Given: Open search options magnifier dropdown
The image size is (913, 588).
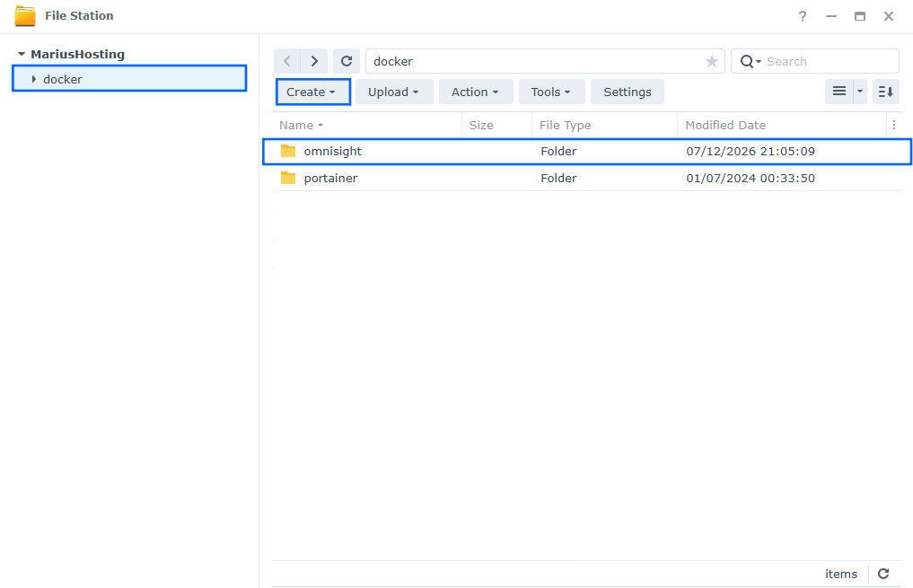Looking at the screenshot, I should tap(751, 61).
